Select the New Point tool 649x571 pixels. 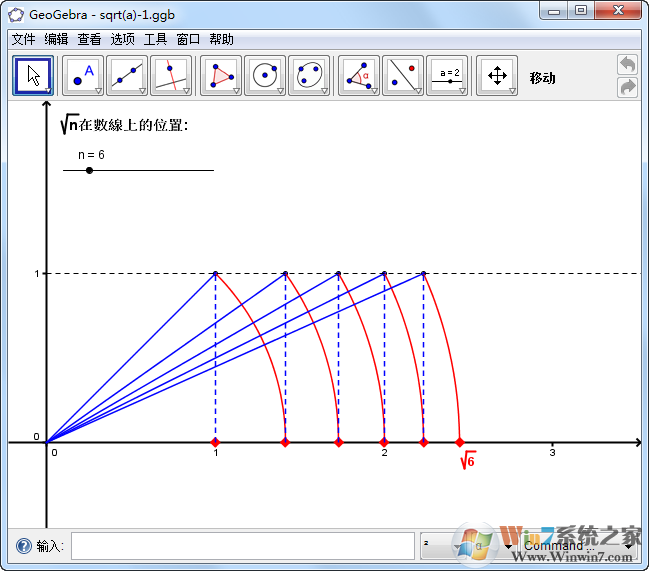83,76
